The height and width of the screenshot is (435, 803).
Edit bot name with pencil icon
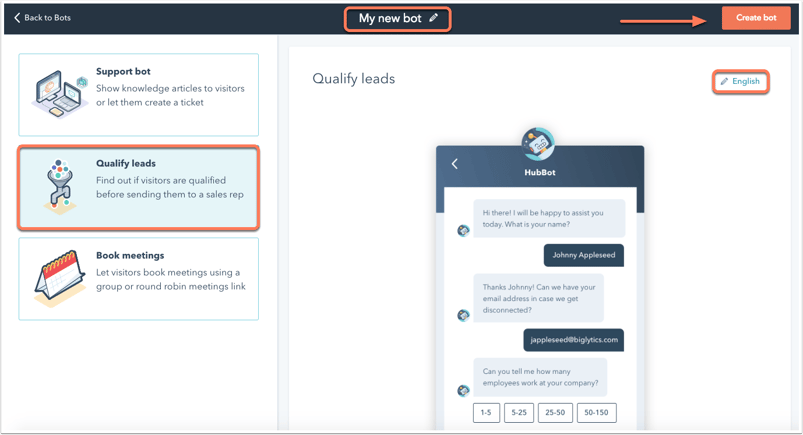434,18
